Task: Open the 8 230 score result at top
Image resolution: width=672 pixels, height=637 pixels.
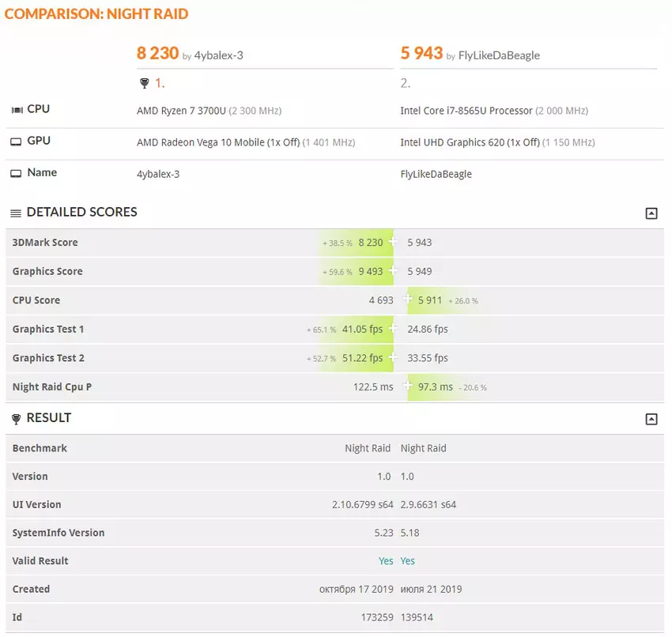Action: click(157, 54)
